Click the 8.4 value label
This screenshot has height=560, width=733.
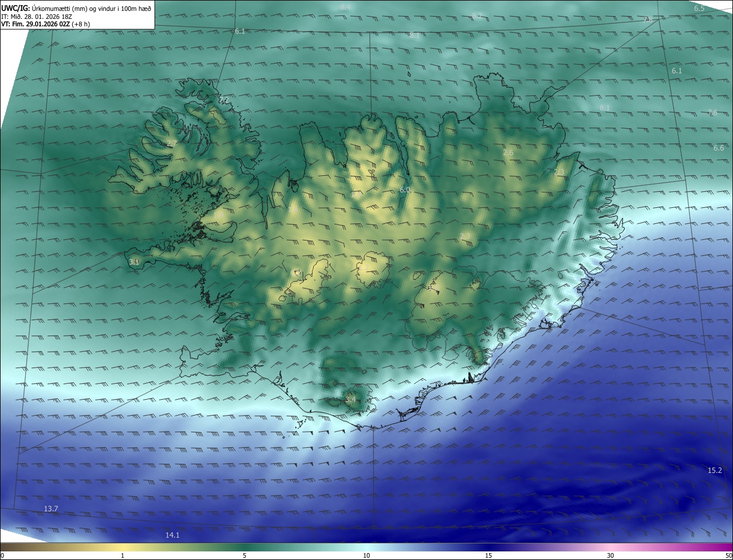345,7
